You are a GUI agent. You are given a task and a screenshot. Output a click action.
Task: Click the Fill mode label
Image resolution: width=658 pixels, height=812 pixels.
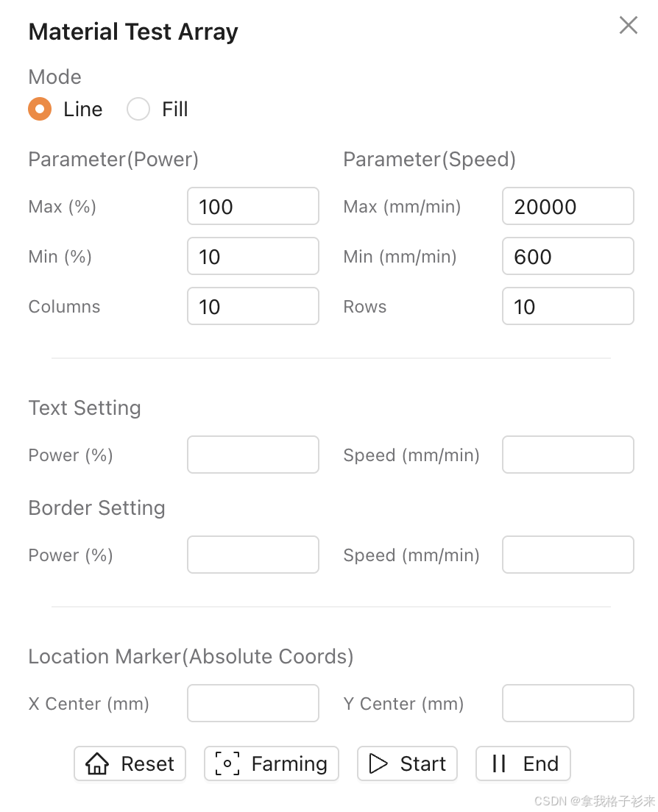pyautogui.click(x=174, y=110)
